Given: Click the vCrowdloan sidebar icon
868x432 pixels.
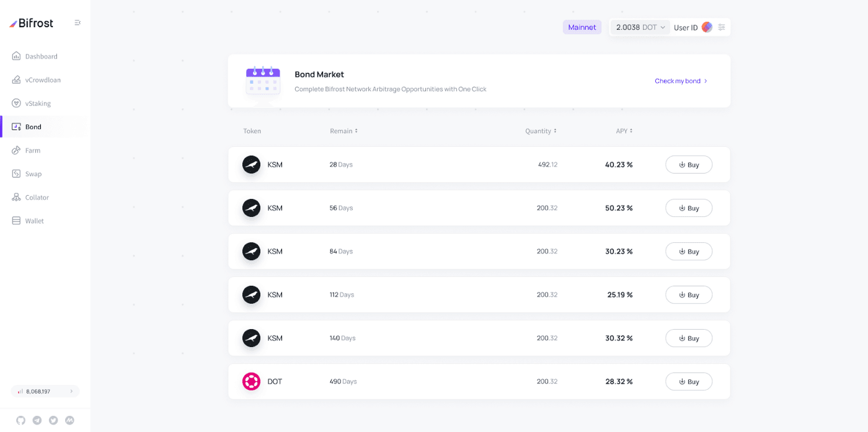Looking at the screenshot, I should [16, 80].
